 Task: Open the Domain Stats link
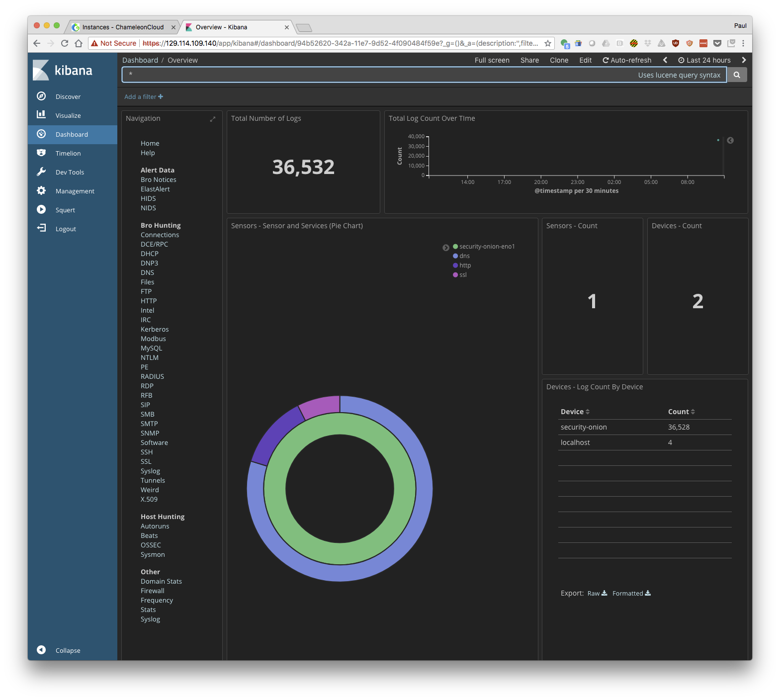pos(161,581)
